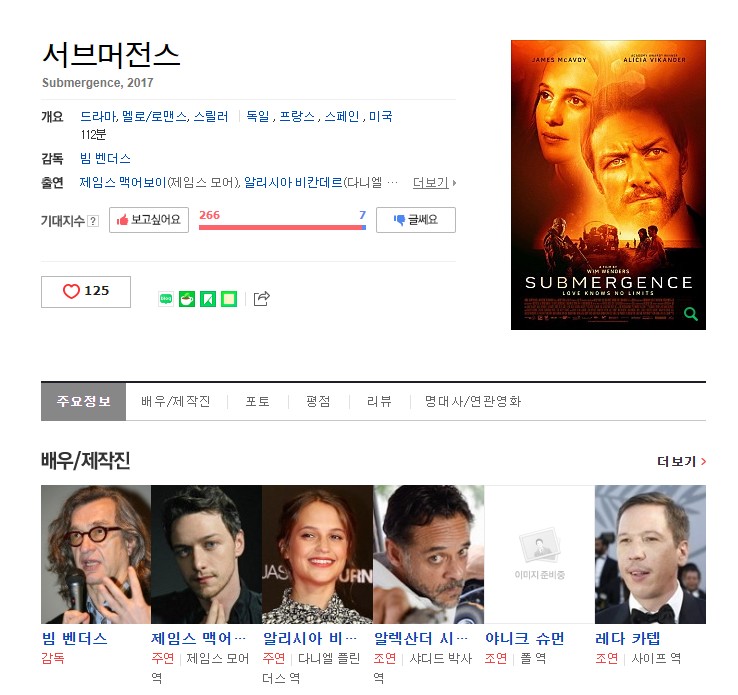Image resolution: width=738 pixels, height=695 pixels.
Task: Click the Naver Blog share icon
Action: pos(166,299)
